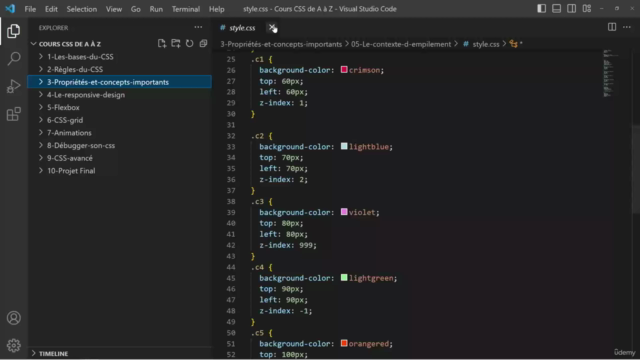The image size is (640, 360).
Task: Expand the 6-CSS-grid folder
Action: pyautogui.click(x=120, y=120)
